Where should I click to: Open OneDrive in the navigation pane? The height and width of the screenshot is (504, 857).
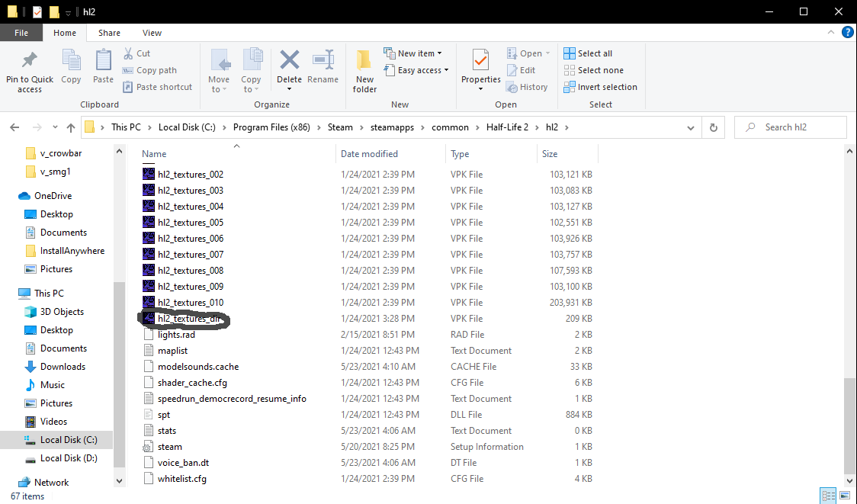click(45, 196)
